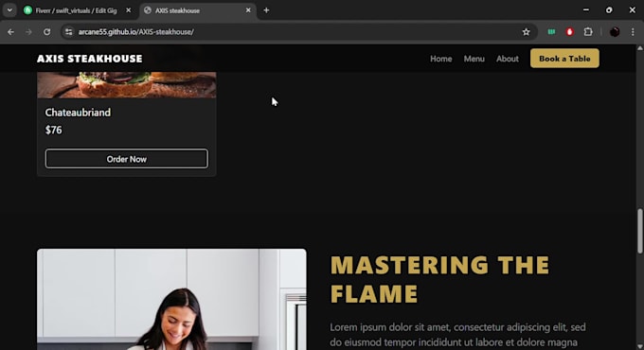Click Order Now for Chateaubriand
The width and height of the screenshot is (644, 350).
point(127,159)
